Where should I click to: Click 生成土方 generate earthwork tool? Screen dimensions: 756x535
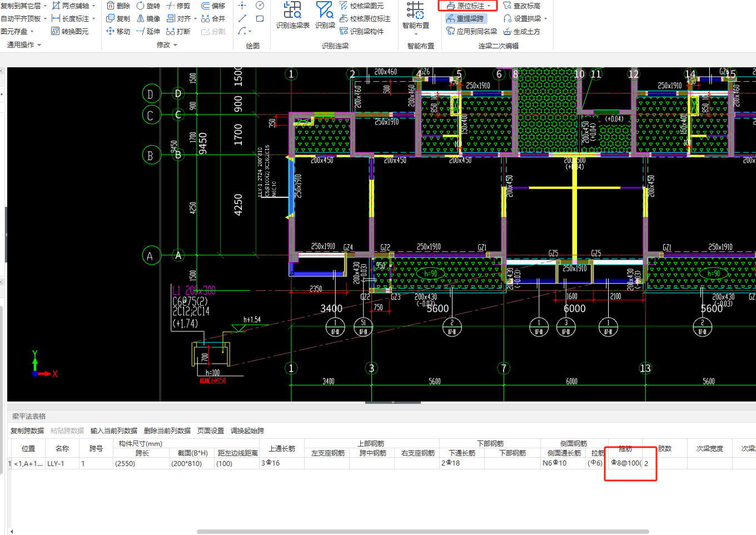[x=521, y=31]
